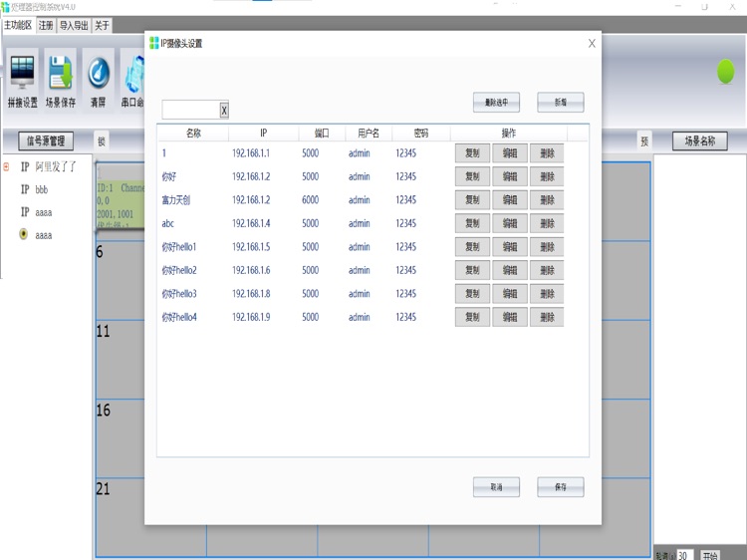Click 复制 for the 你好hello3 row
Image resolution: width=747 pixels, height=560 pixels.
pyautogui.click(x=472, y=293)
